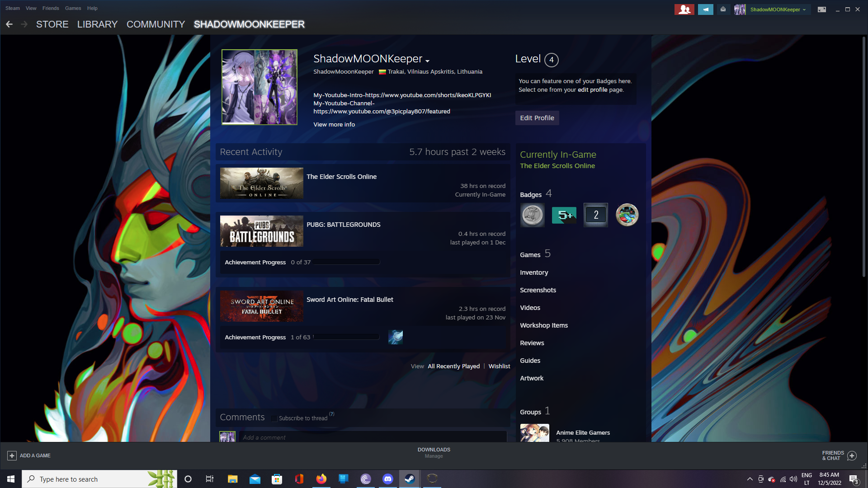The height and width of the screenshot is (488, 868).
Task: Click PUBG achievement progress bar
Action: click(x=346, y=262)
